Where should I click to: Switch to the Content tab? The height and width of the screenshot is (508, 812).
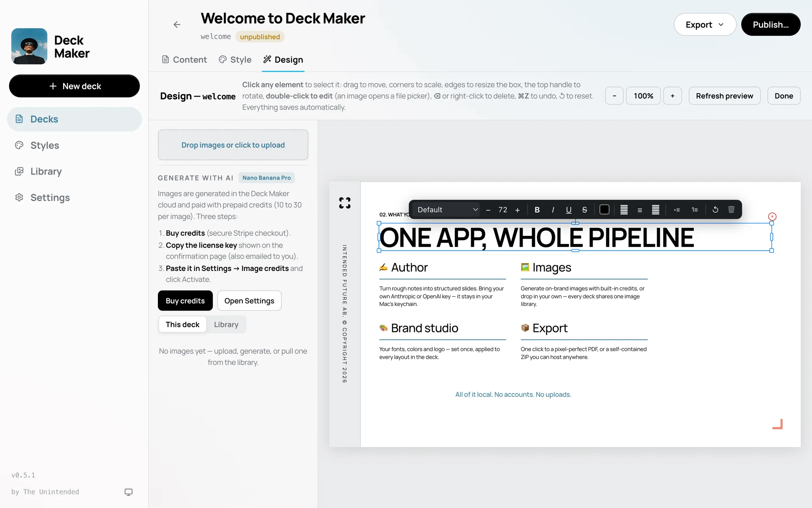coord(184,59)
